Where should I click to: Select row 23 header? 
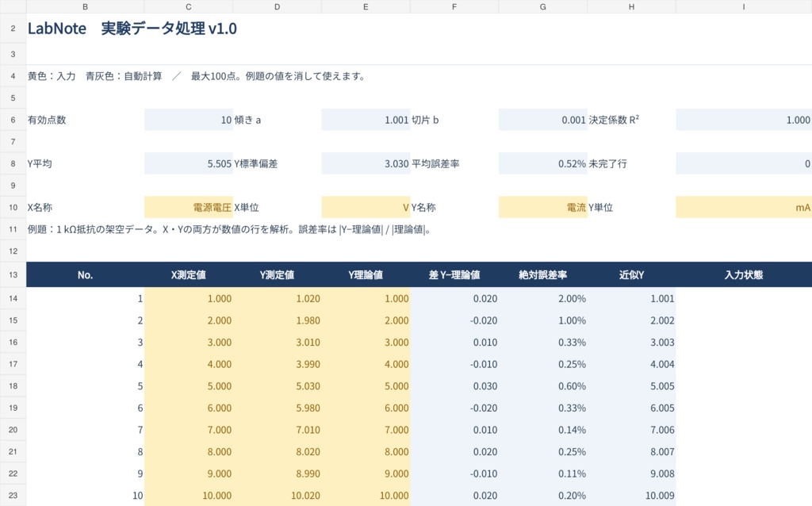[x=13, y=495]
